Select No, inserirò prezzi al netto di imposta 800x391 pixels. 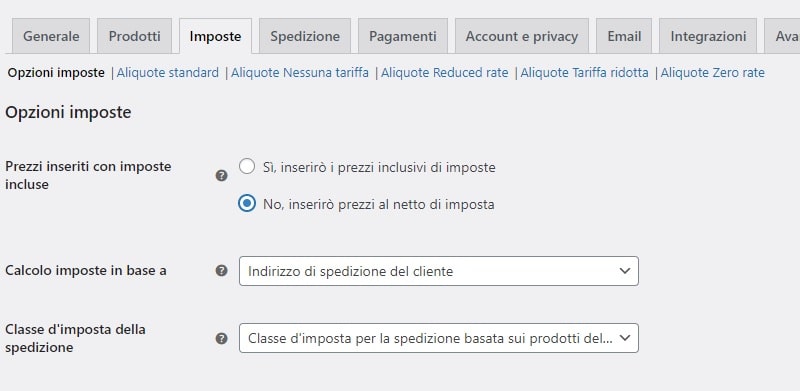[247, 204]
